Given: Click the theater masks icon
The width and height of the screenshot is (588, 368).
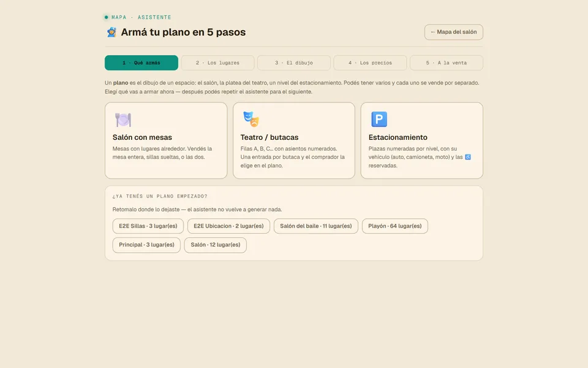Looking at the screenshot, I should 251,119.
